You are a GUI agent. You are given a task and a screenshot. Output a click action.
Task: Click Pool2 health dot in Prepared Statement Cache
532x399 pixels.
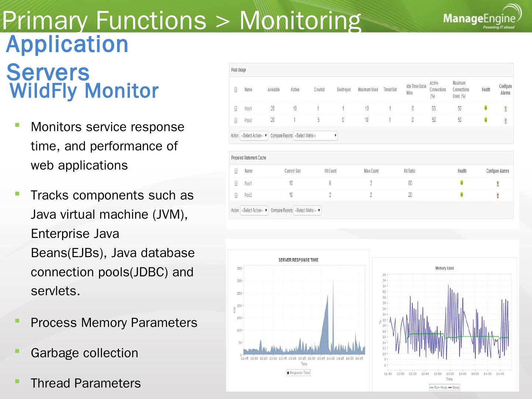[x=462, y=195]
